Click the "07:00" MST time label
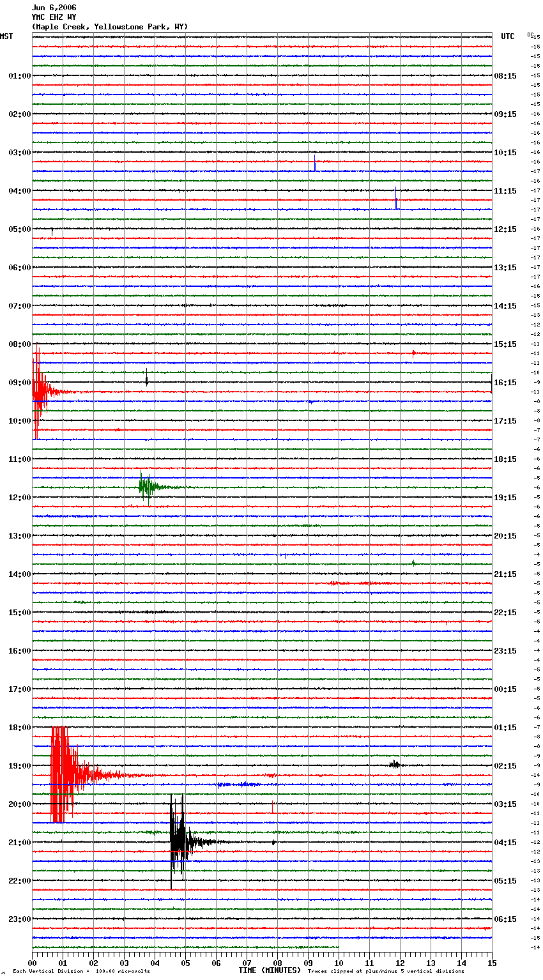This screenshot has width=543, height=980. 20,306
